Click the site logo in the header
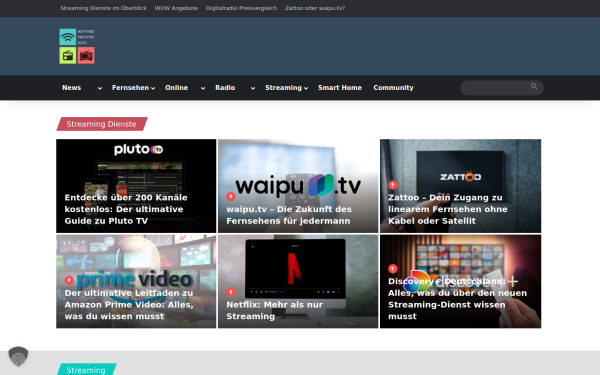 pos(77,46)
